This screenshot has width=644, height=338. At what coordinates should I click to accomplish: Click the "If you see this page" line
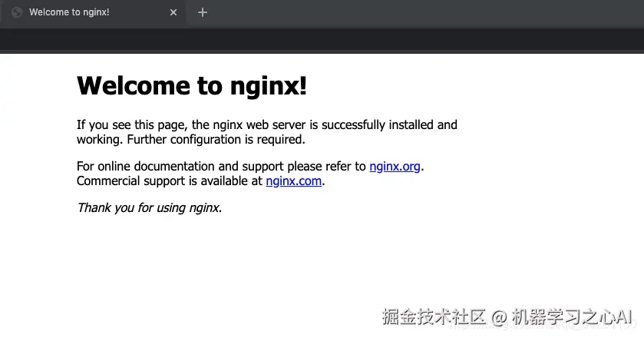[x=267, y=124]
